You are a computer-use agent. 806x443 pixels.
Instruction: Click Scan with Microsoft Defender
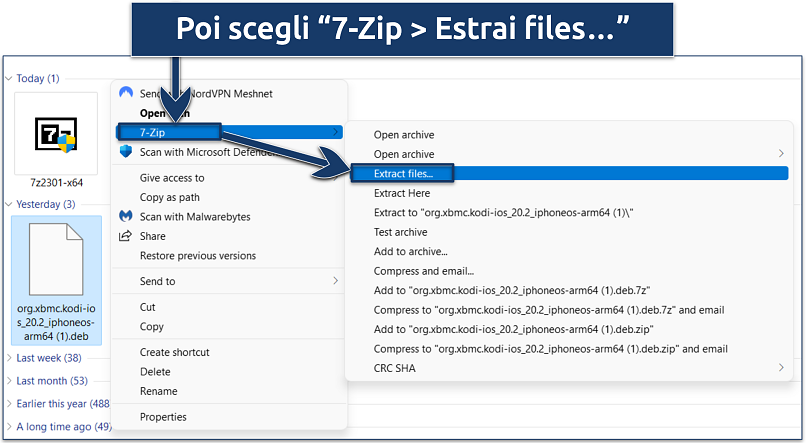[207, 152]
